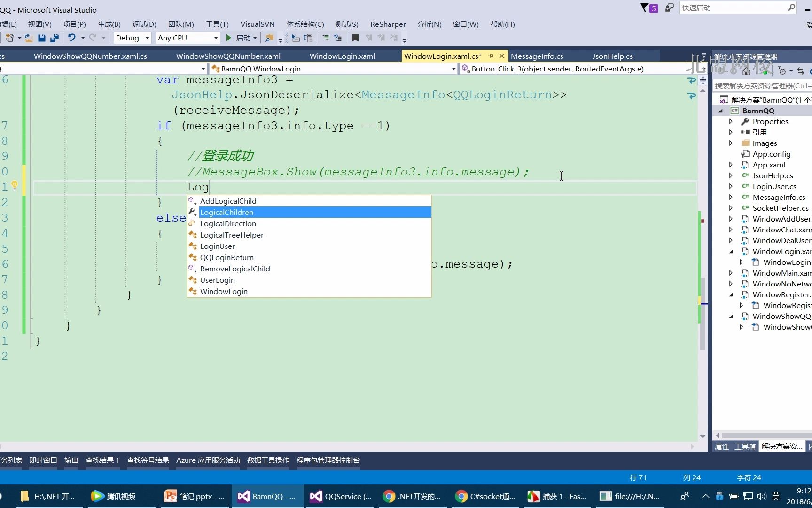Collapse the WindowLogin.xaml node
Viewport: 812px width, 508px height.
coord(731,251)
